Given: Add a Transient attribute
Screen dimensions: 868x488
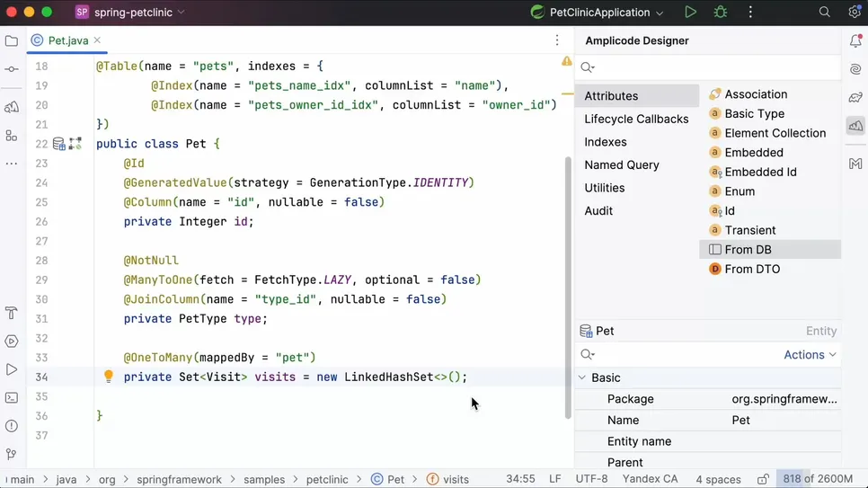Looking at the screenshot, I should coord(771,230).
